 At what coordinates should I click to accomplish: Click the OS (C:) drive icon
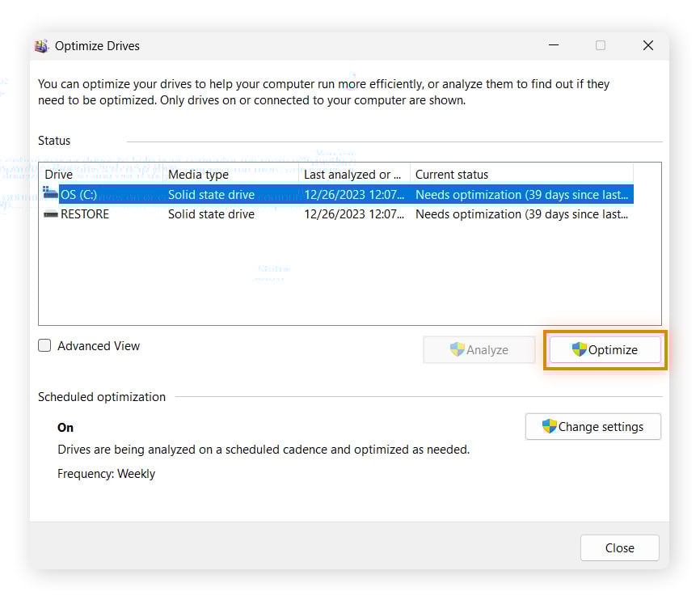(x=51, y=194)
